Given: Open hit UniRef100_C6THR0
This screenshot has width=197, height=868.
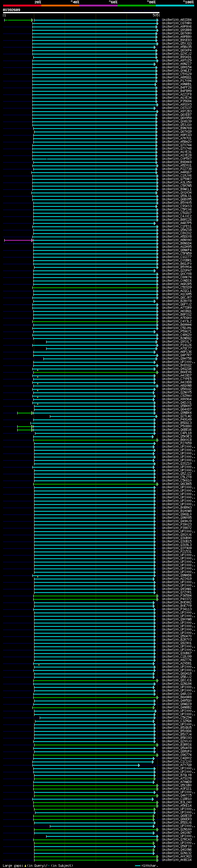Looking at the screenshot, I should tap(177, 23).
